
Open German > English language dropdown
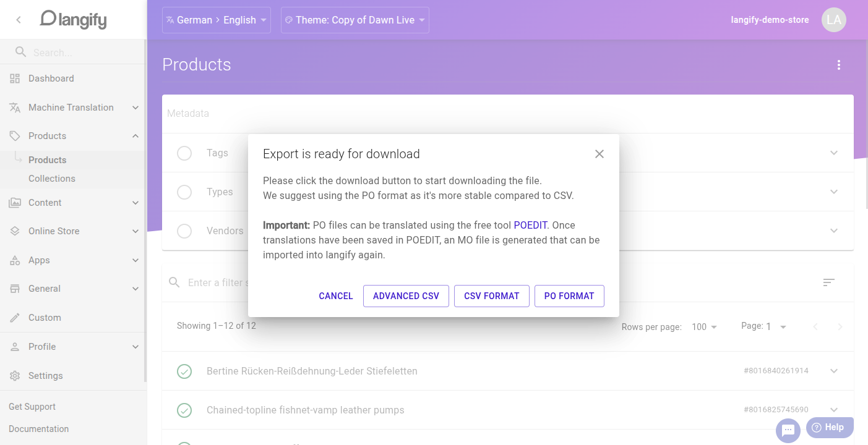pos(217,20)
